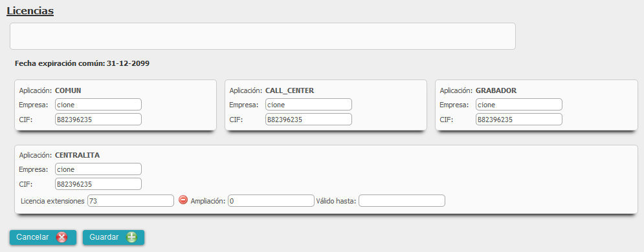Click the large empty box below Licencias
The image size is (644, 252).
pos(262,36)
